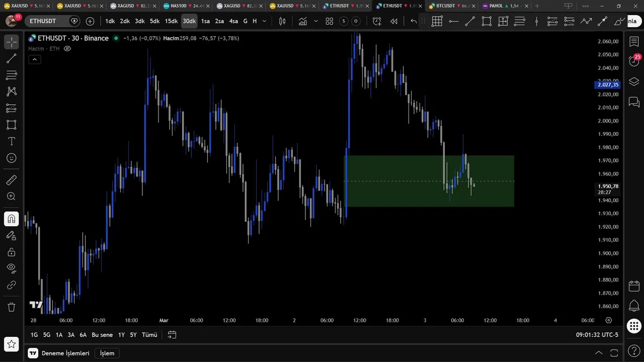644x362 pixels.
Task: Toggle hide all drawings eye icon
Action: pyautogui.click(x=11, y=268)
